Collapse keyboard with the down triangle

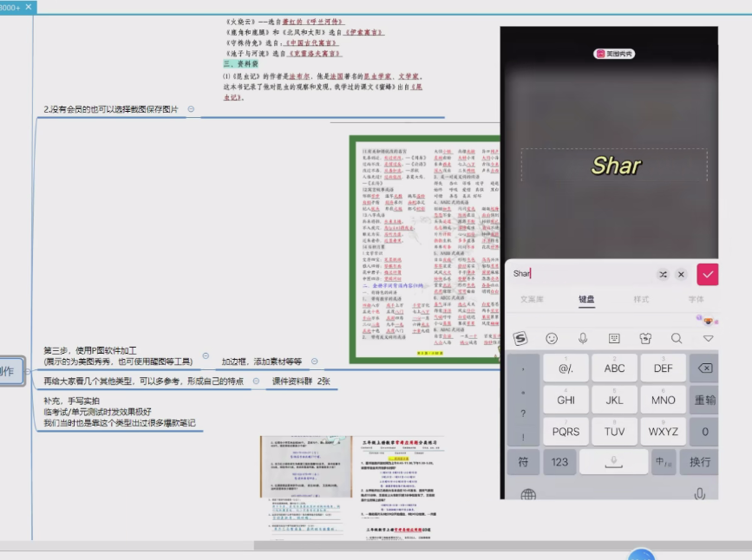(x=708, y=338)
